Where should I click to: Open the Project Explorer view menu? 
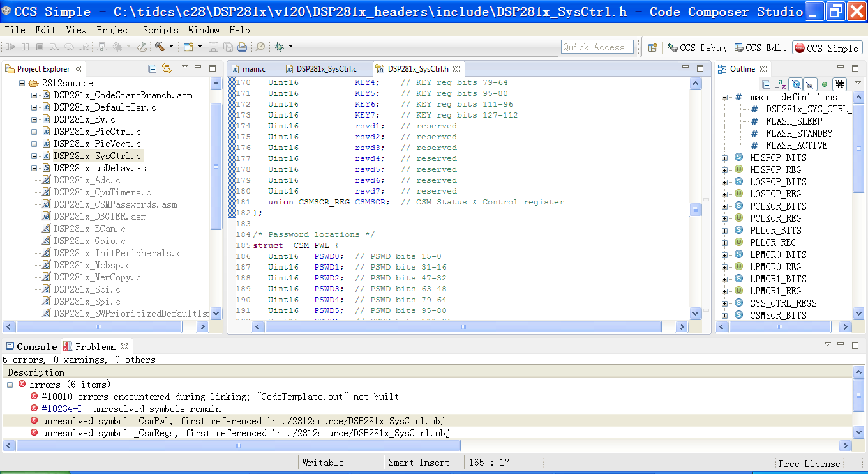pyautogui.click(x=185, y=68)
